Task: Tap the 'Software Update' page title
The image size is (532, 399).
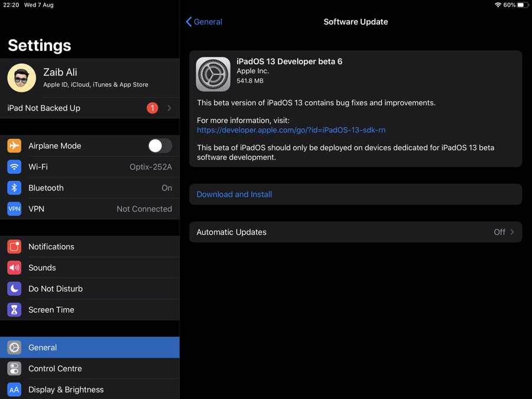Action: click(x=356, y=22)
